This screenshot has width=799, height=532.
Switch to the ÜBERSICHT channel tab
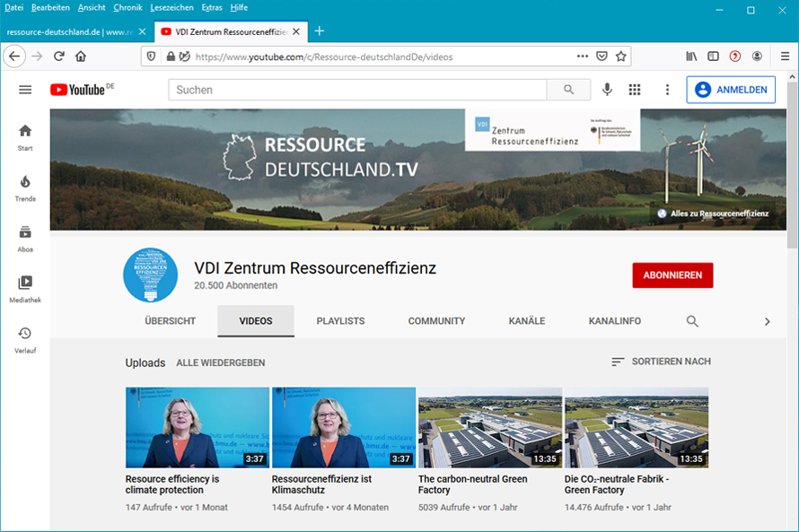coord(171,321)
